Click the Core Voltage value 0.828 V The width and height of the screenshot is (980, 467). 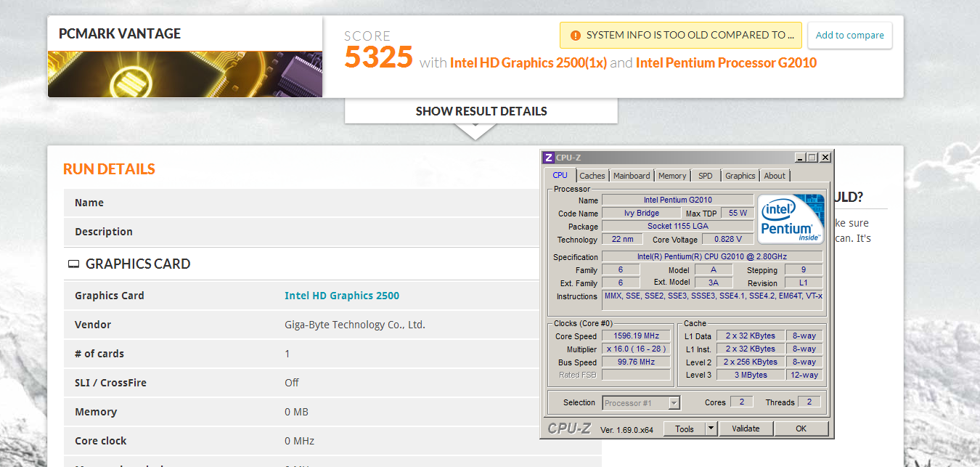[728, 239]
